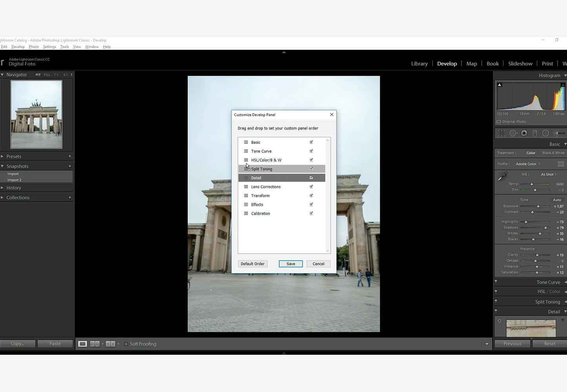
Task: Uncheck the Calibration panel checkbox
Action: [311, 214]
